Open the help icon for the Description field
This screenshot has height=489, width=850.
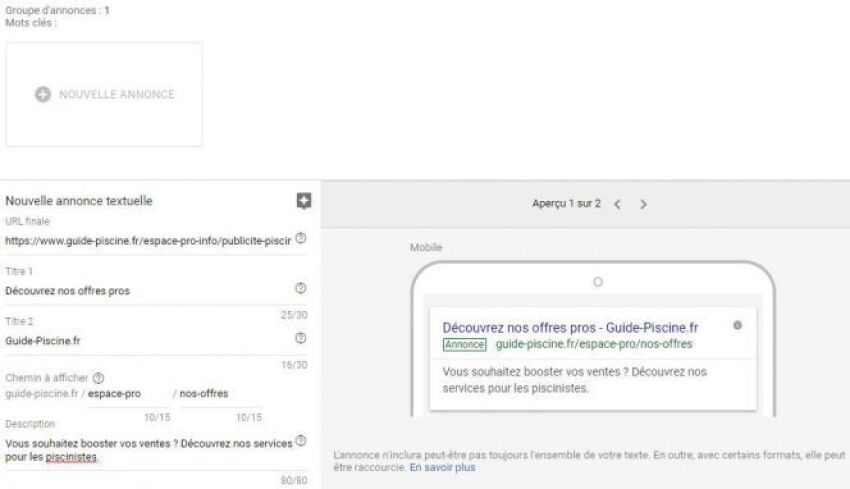tap(301, 441)
